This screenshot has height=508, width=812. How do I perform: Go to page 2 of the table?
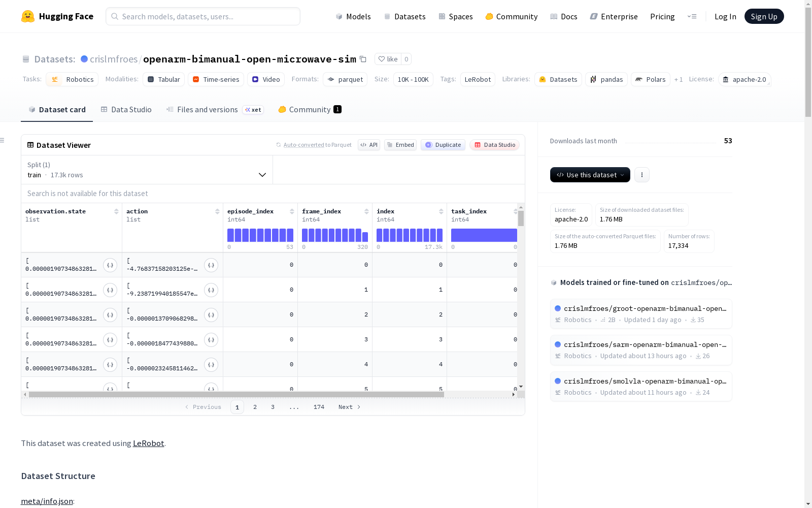(x=255, y=407)
